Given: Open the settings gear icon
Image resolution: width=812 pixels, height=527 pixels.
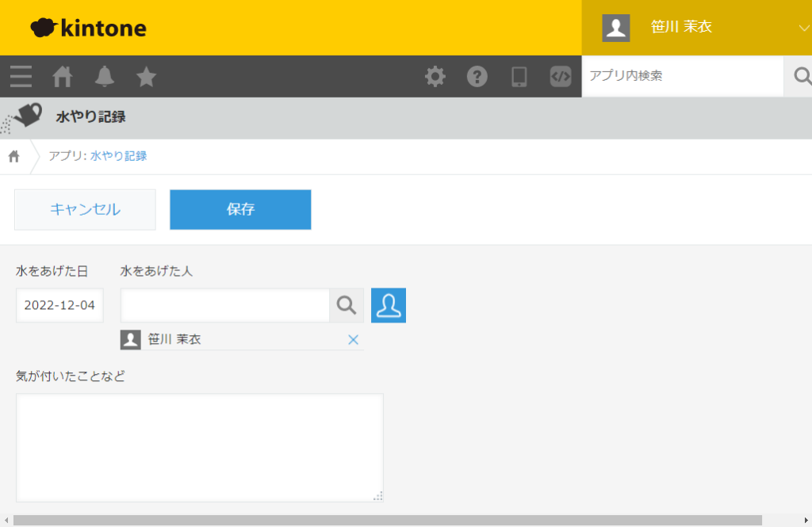Looking at the screenshot, I should tap(435, 77).
